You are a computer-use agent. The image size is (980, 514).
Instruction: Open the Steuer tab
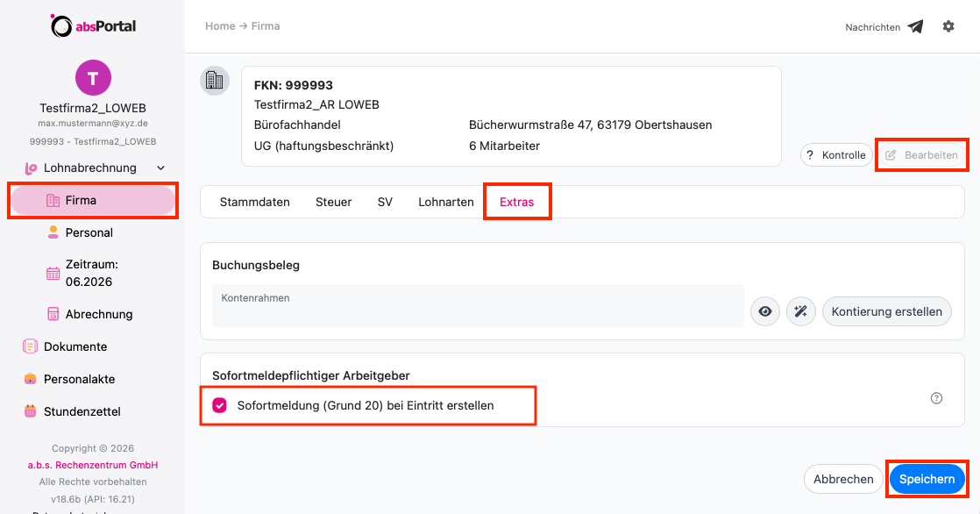[333, 202]
